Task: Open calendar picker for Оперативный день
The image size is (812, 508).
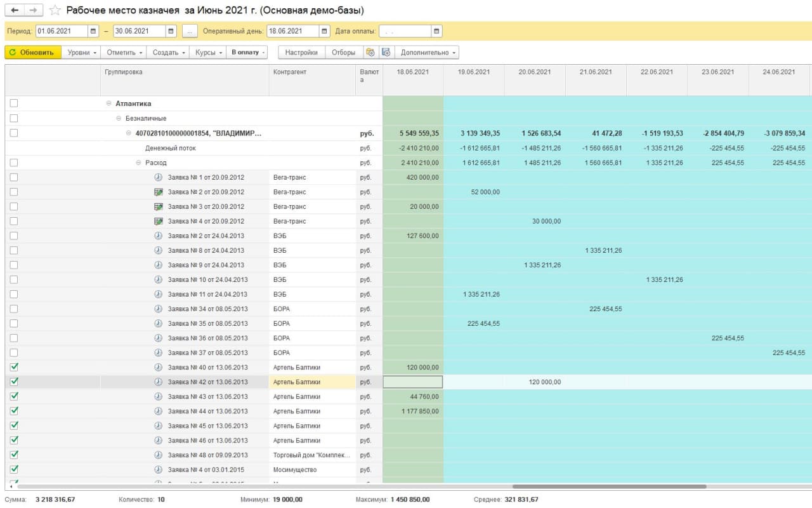Action: (324, 31)
